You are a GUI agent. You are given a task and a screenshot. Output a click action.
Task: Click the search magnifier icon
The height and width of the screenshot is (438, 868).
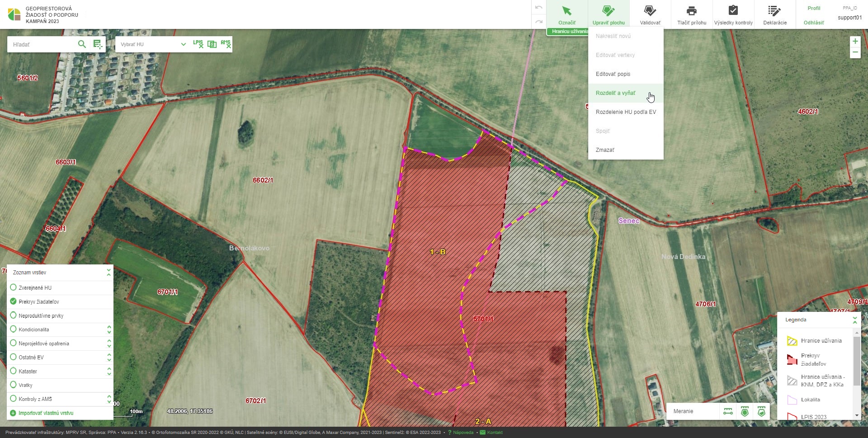[x=82, y=44]
